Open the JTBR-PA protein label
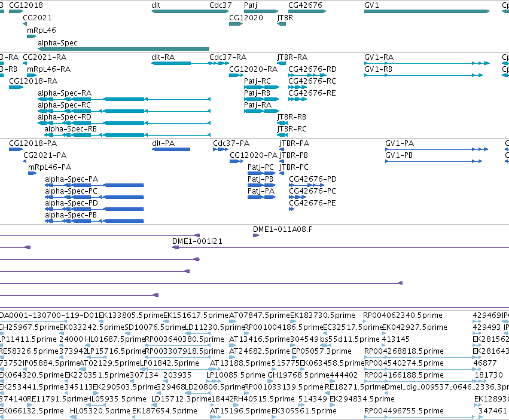 pyautogui.click(x=294, y=143)
